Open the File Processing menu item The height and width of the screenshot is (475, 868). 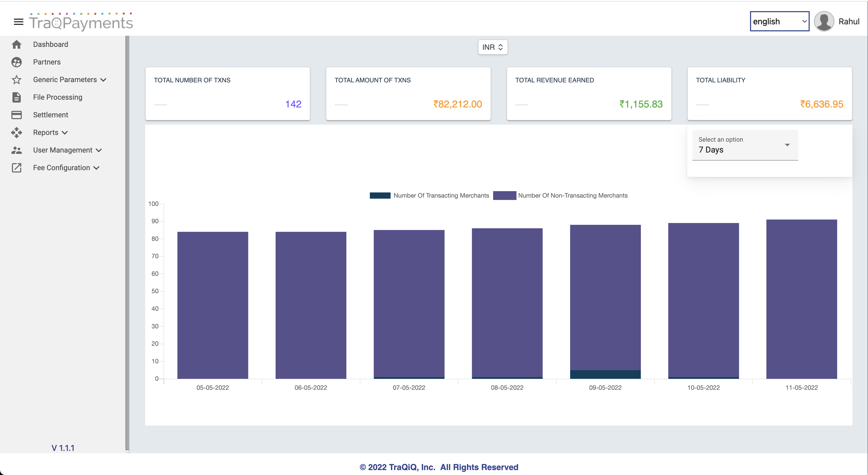click(58, 97)
